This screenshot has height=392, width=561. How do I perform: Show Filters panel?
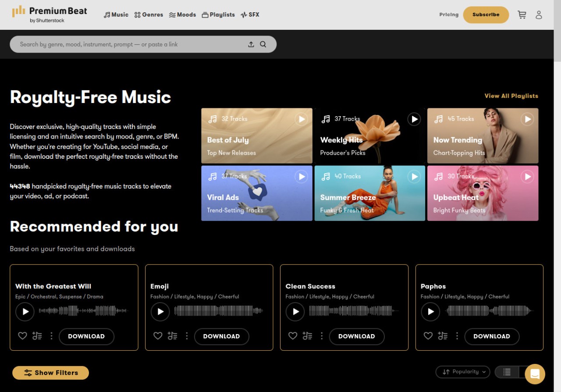coord(50,373)
